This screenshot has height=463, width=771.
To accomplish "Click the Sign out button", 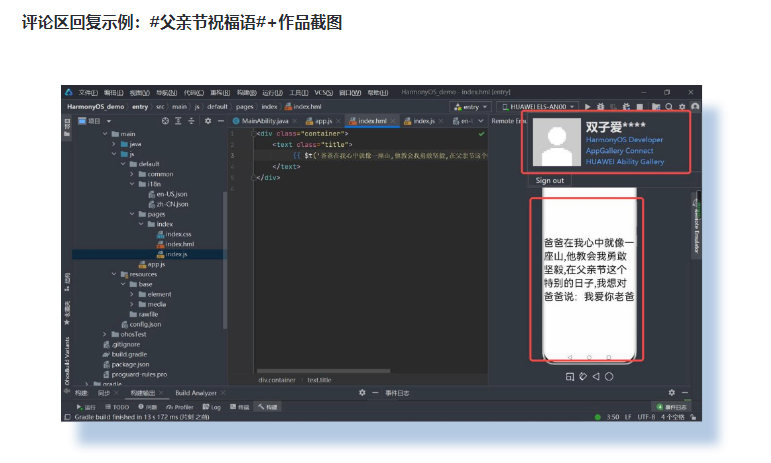I will click(550, 180).
